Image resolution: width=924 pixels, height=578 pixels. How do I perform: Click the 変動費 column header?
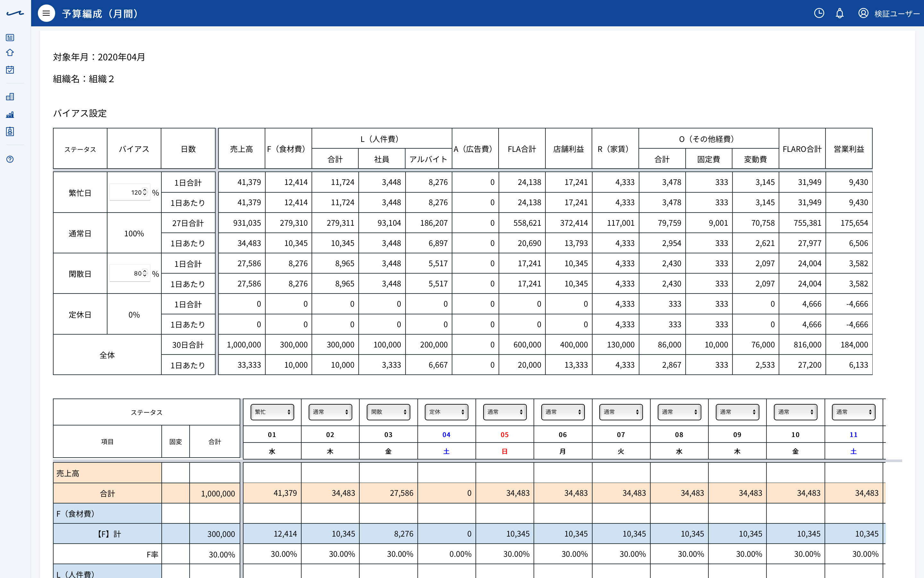[755, 159]
